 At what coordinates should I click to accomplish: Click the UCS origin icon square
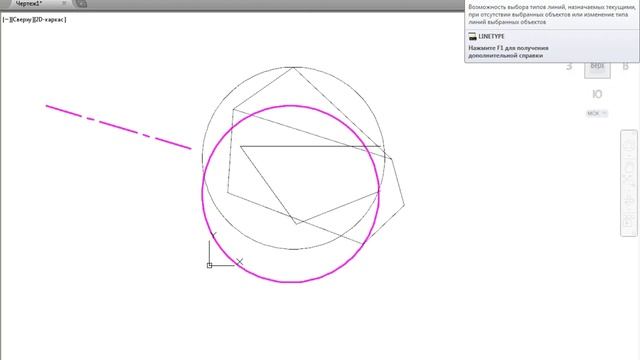click(209, 265)
